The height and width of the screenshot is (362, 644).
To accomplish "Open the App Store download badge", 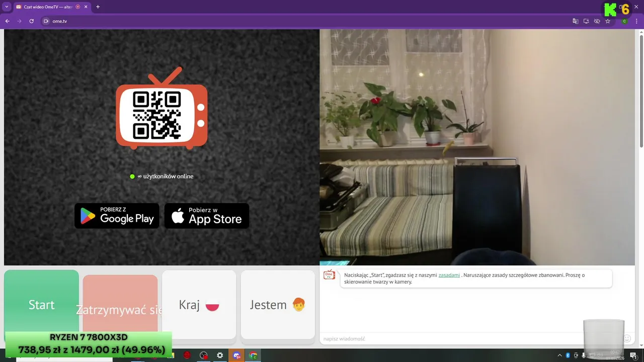I will pos(207,216).
